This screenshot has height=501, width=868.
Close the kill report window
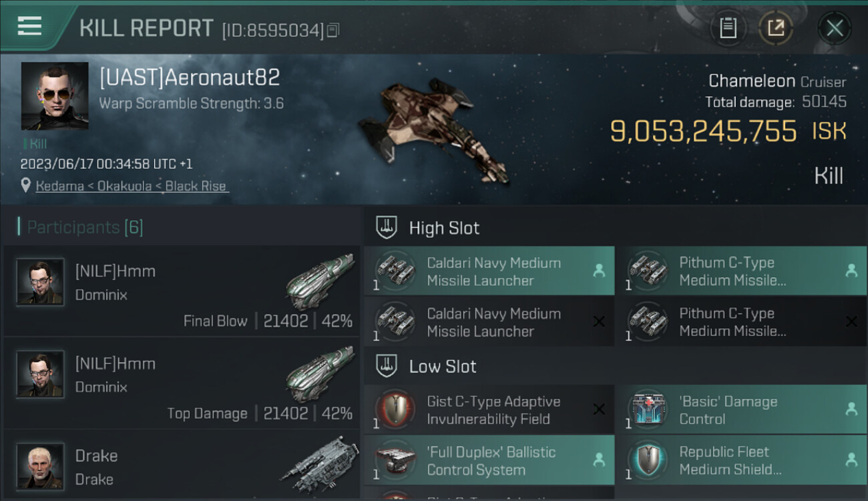834,28
